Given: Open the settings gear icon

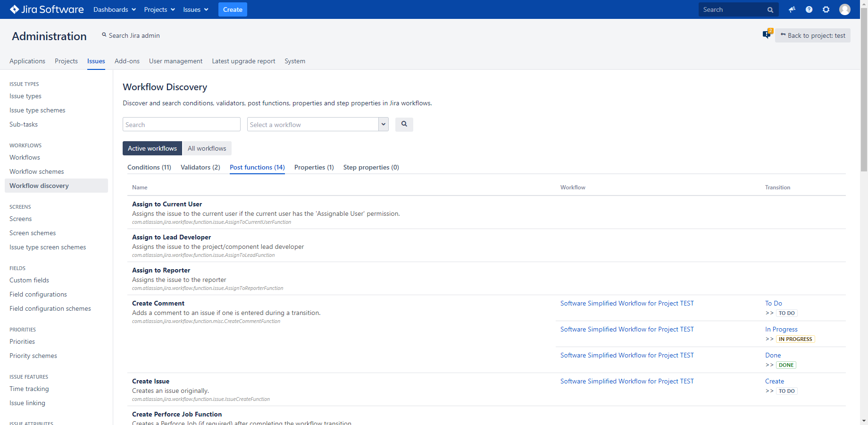Looking at the screenshot, I should 826,9.
